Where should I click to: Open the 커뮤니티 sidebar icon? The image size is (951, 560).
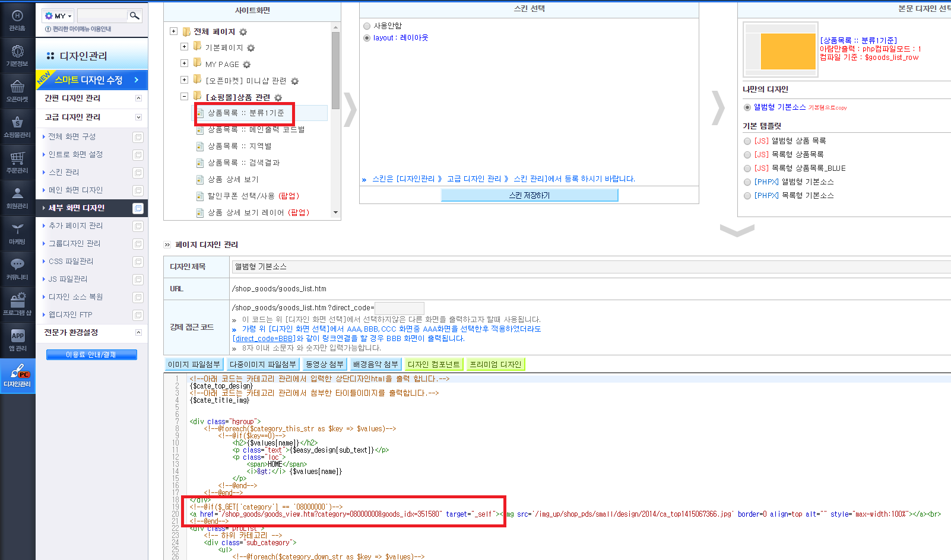coord(17,269)
